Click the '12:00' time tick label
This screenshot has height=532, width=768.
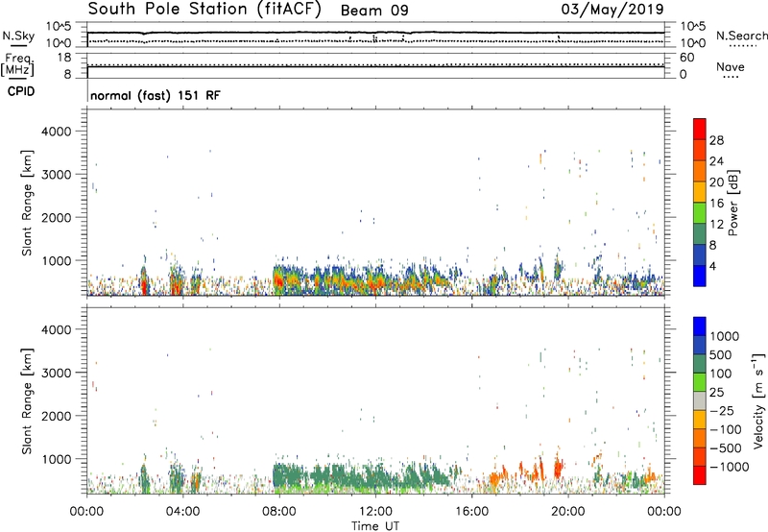(375, 512)
